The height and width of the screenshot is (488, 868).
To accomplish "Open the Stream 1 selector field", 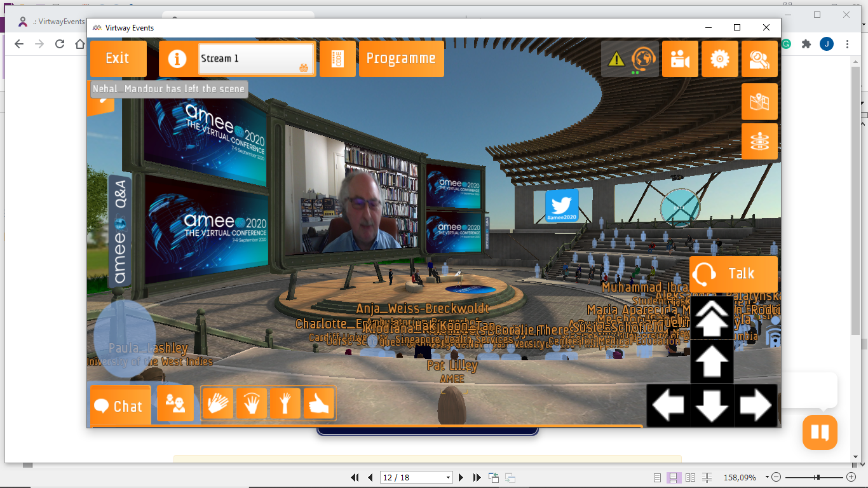I will pyautogui.click(x=256, y=58).
